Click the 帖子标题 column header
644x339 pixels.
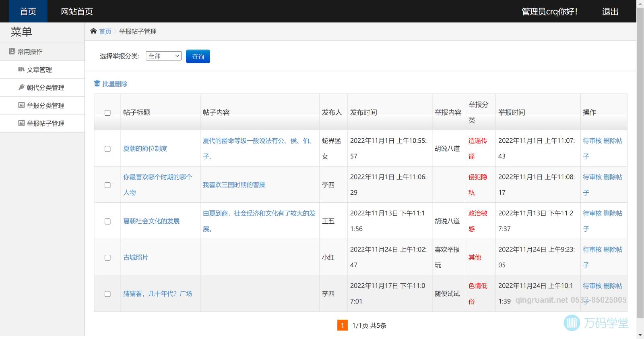(136, 112)
